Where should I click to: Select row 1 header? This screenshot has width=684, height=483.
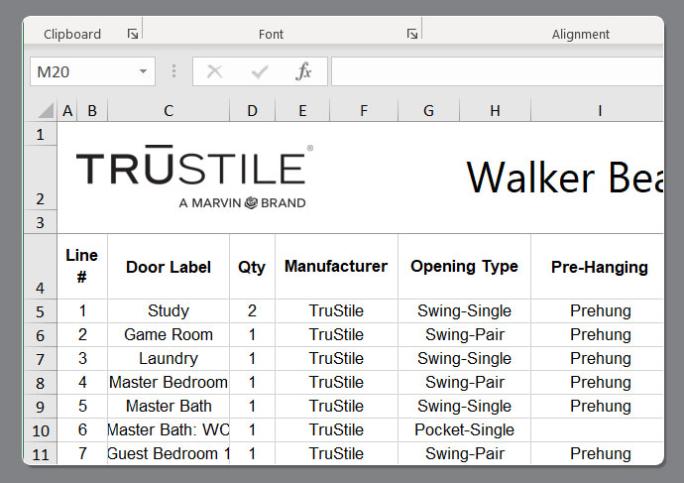click(x=40, y=134)
